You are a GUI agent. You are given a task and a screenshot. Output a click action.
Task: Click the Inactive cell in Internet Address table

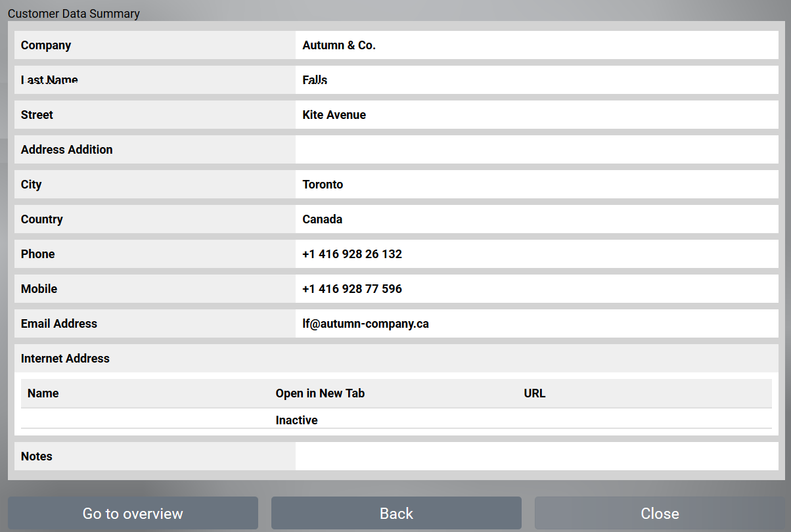pos(297,420)
